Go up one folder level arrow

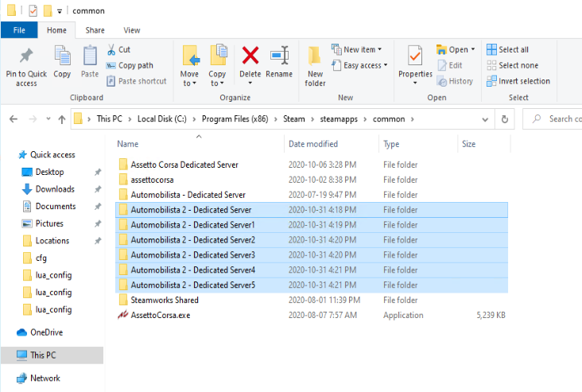(x=62, y=119)
